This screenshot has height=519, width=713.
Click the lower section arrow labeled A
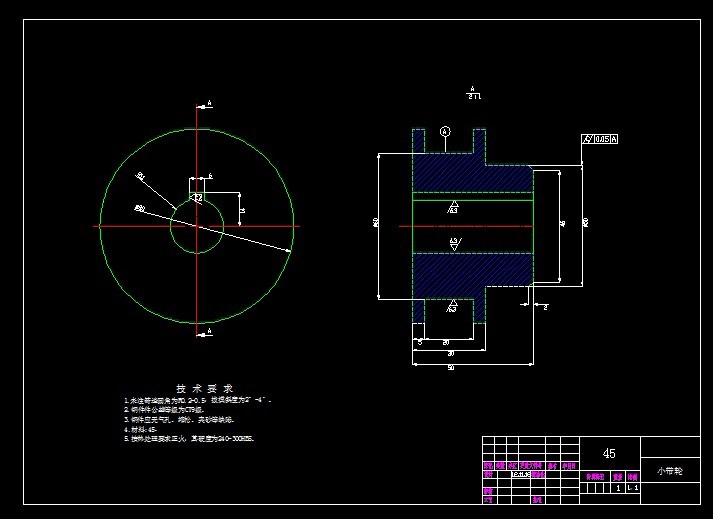(x=205, y=333)
